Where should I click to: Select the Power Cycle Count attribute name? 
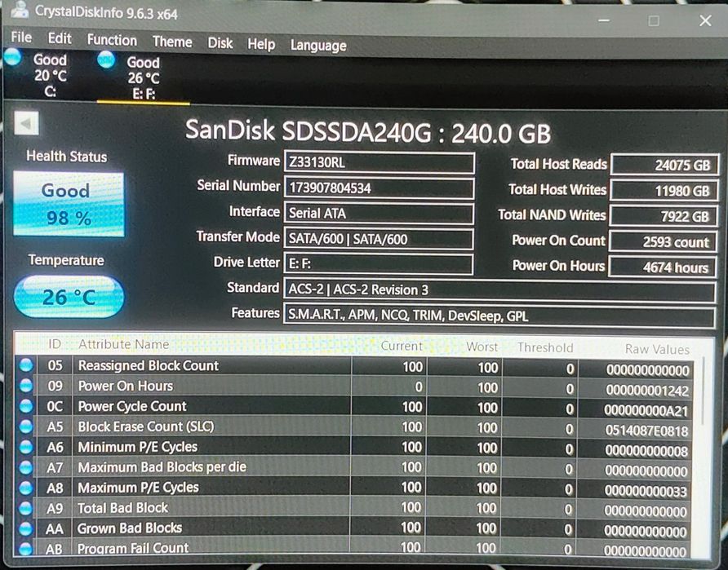click(x=132, y=406)
